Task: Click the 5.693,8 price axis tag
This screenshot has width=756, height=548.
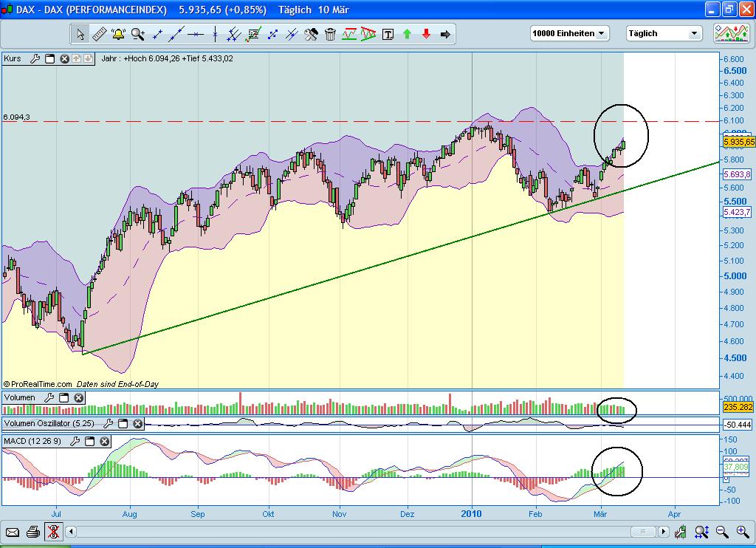Action: [738, 174]
